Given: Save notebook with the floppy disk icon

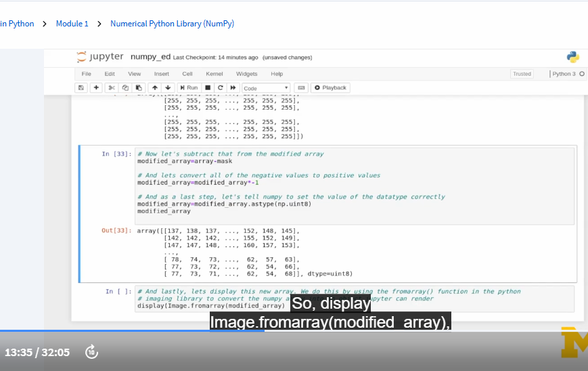Looking at the screenshot, I should [x=81, y=88].
